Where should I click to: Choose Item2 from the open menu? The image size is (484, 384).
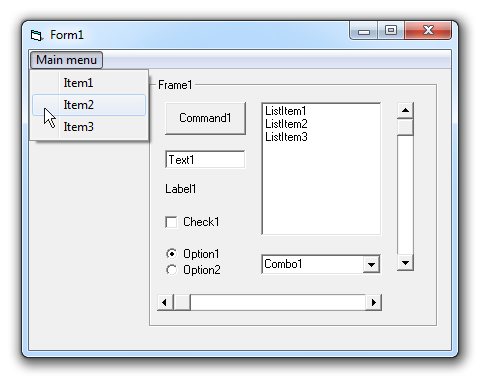point(89,105)
